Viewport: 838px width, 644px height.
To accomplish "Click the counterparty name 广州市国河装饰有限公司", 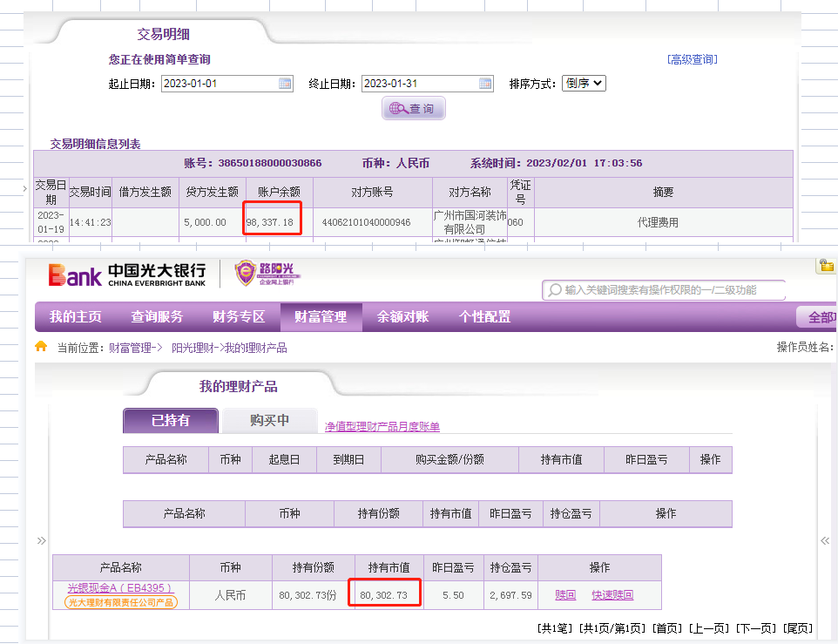I will tap(470, 222).
